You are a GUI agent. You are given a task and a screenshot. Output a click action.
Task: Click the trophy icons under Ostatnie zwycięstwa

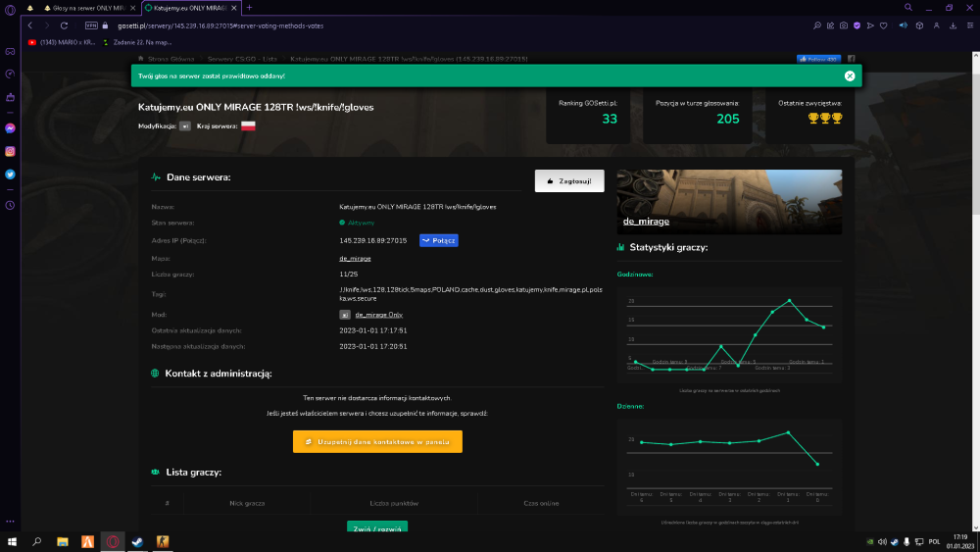click(x=825, y=119)
